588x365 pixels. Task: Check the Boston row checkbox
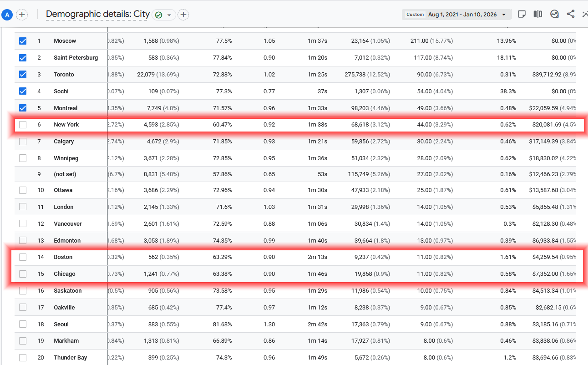point(23,257)
